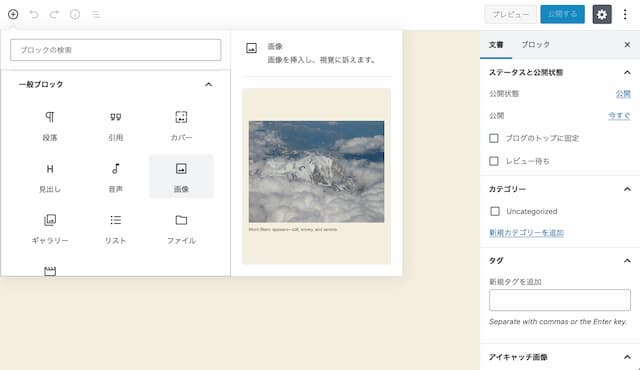Viewport: 640px width, 370px height.
Task: Click the undo arrow icon
Action: 34,14
